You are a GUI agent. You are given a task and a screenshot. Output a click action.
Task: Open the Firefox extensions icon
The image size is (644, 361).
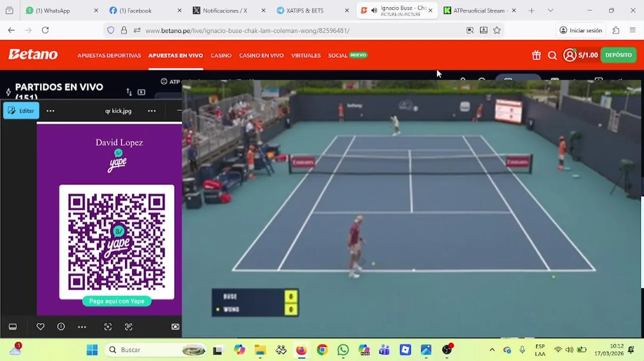616,30
